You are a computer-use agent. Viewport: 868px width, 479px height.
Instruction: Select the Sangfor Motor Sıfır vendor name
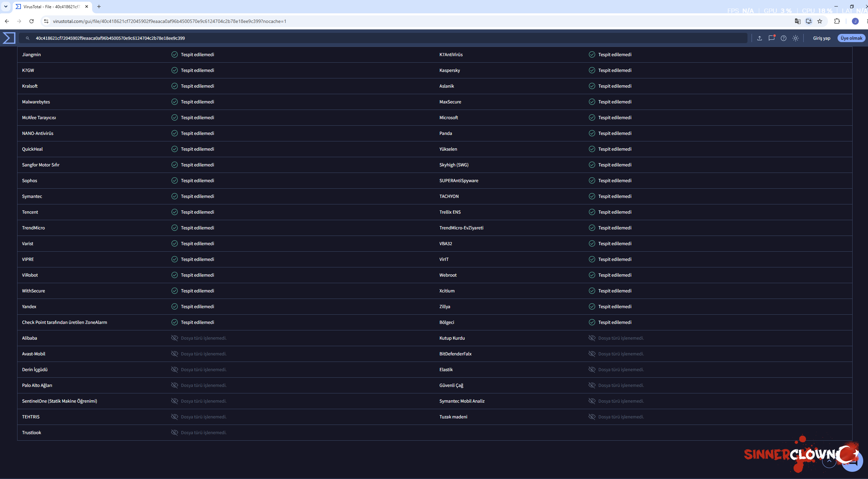pyautogui.click(x=41, y=165)
